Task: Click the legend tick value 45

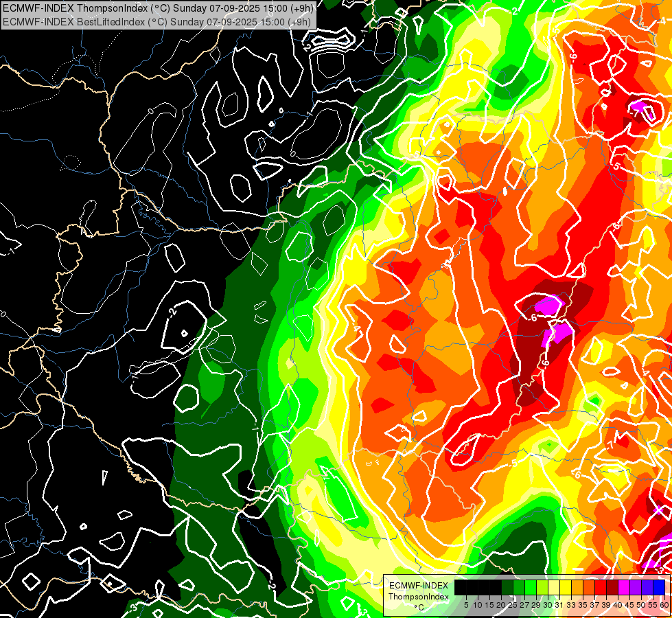Action: (x=630, y=605)
